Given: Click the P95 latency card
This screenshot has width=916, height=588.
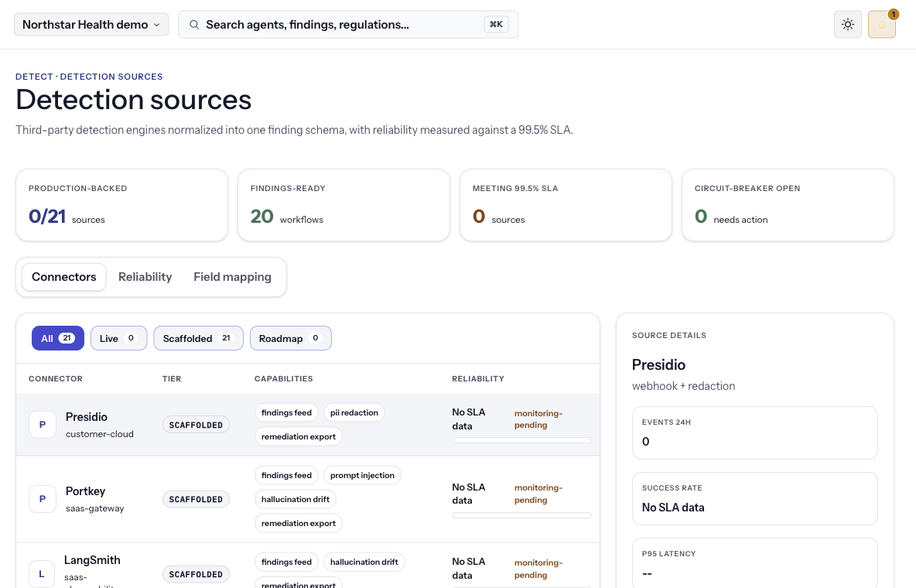Looking at the screenshot, I should [x=755, y=563].
